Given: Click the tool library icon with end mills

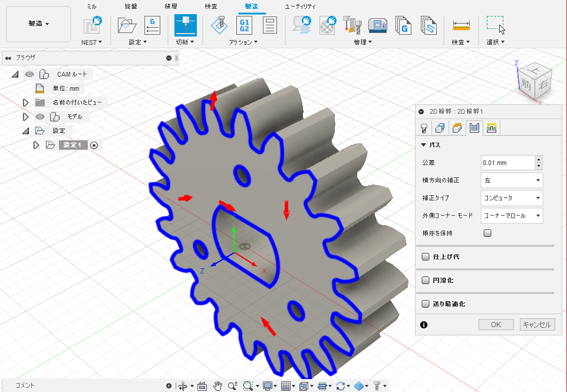Looking at the screenshot, I should 352,25.
